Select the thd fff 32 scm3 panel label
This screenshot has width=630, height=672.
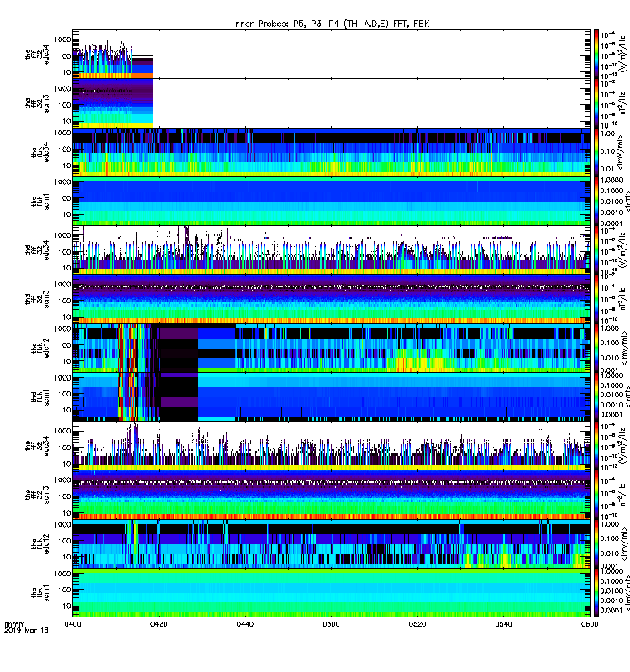point(37,299)
